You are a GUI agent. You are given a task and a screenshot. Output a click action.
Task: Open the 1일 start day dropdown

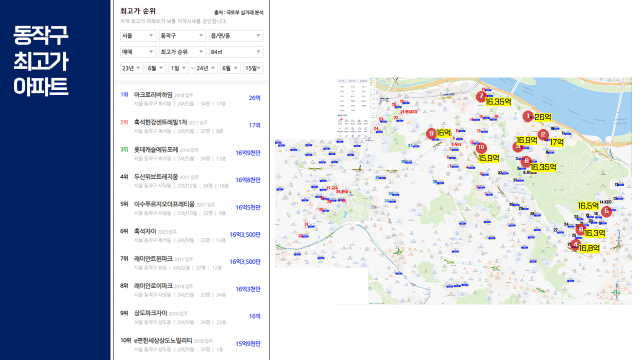[178, 68]
